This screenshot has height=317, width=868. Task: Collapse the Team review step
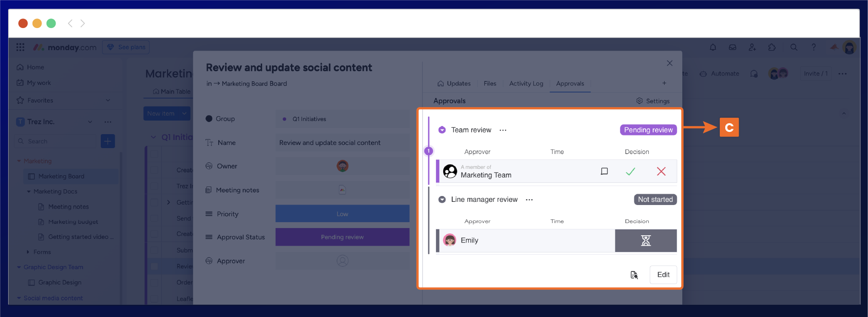point(442,130)
